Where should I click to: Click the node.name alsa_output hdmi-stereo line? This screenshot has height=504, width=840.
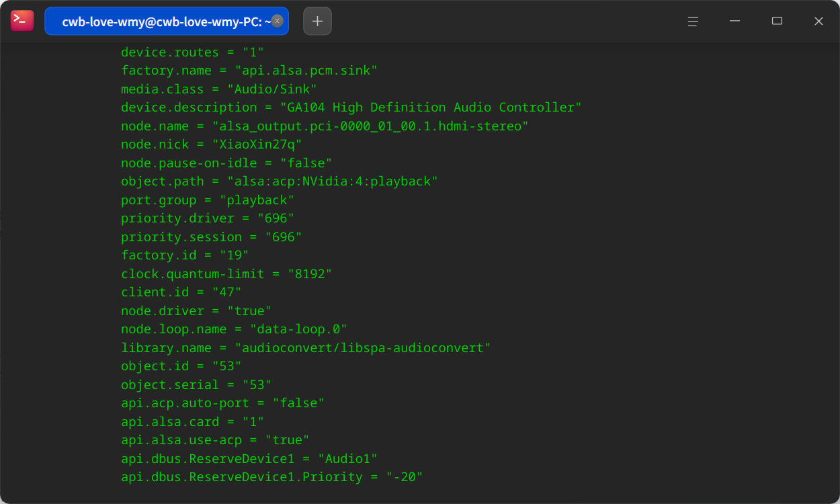(x=325, y=126)
